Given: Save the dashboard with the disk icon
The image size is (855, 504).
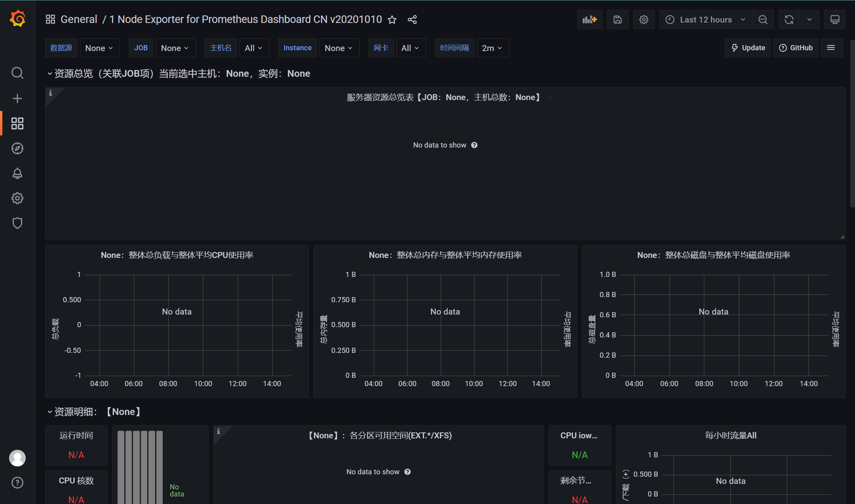Looking at the screenshot, I should pyautogui.click(x=617, y=19).
